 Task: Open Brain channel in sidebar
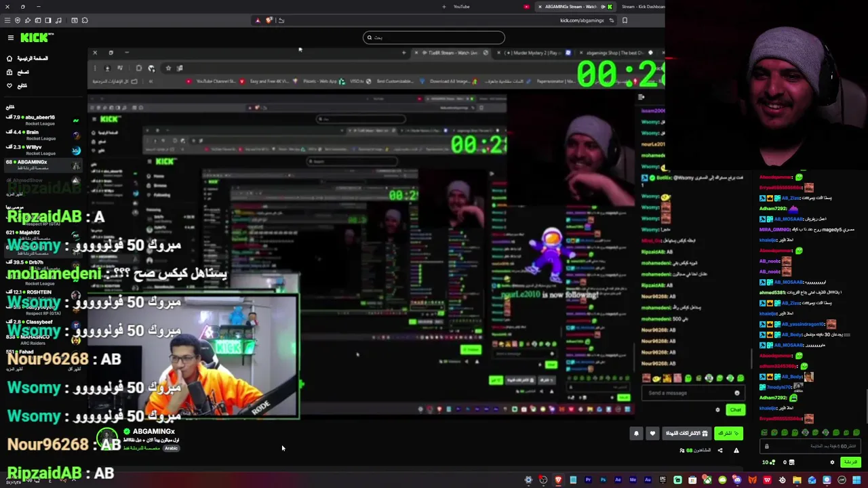pos(43,135)
